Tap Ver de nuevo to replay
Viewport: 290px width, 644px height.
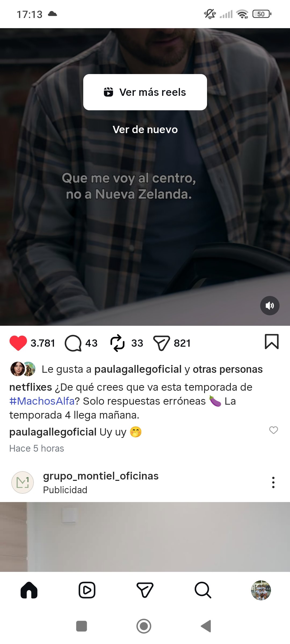pos(145,130)
